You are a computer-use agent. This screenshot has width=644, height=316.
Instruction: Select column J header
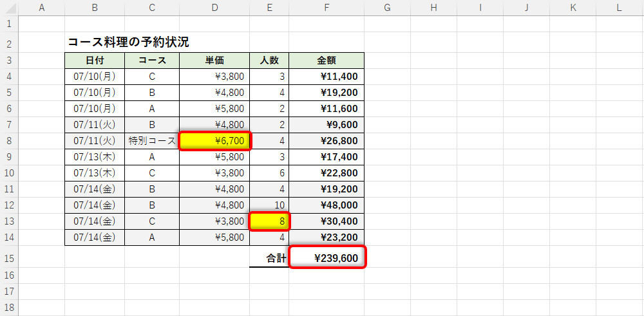[526, 8]
